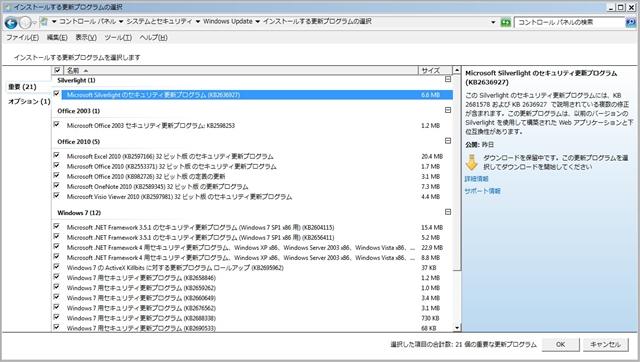
Task: Sort by the サイズ column header
Action: click(x=436, y=70)
